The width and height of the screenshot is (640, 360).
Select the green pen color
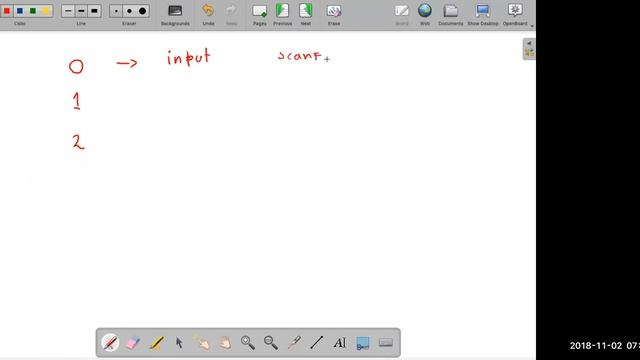pos(33,11)
